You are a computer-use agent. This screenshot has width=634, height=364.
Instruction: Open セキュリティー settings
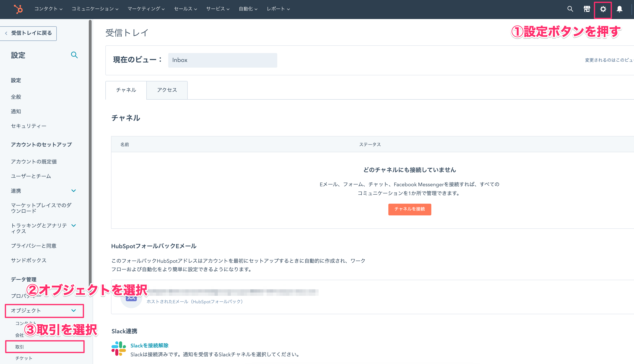(29, 126)
